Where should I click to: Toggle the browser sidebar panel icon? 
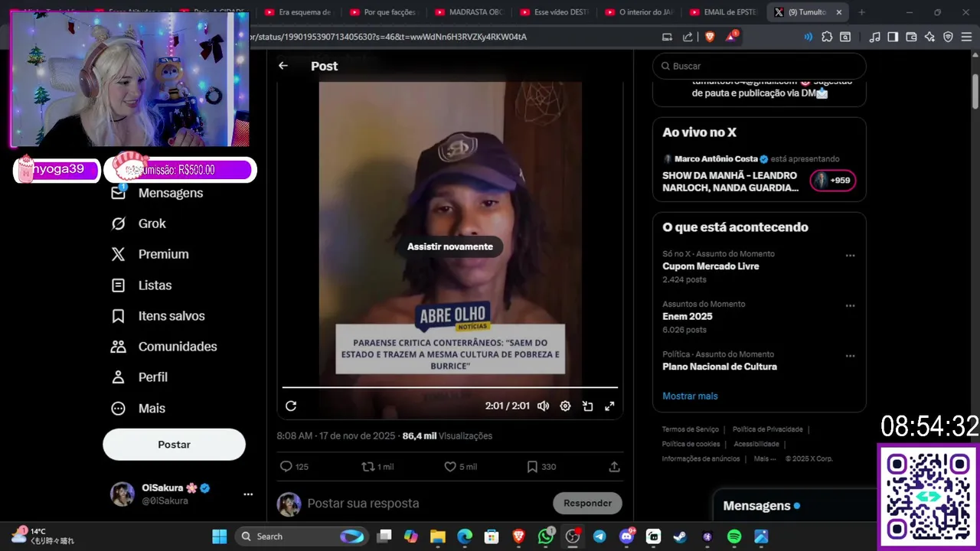[893, 37]
